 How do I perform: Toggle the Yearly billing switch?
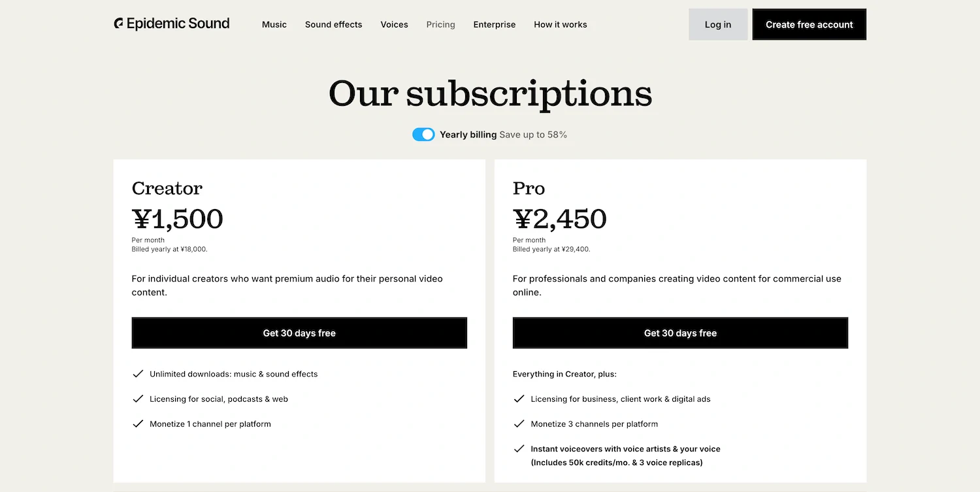click(423, 135)
